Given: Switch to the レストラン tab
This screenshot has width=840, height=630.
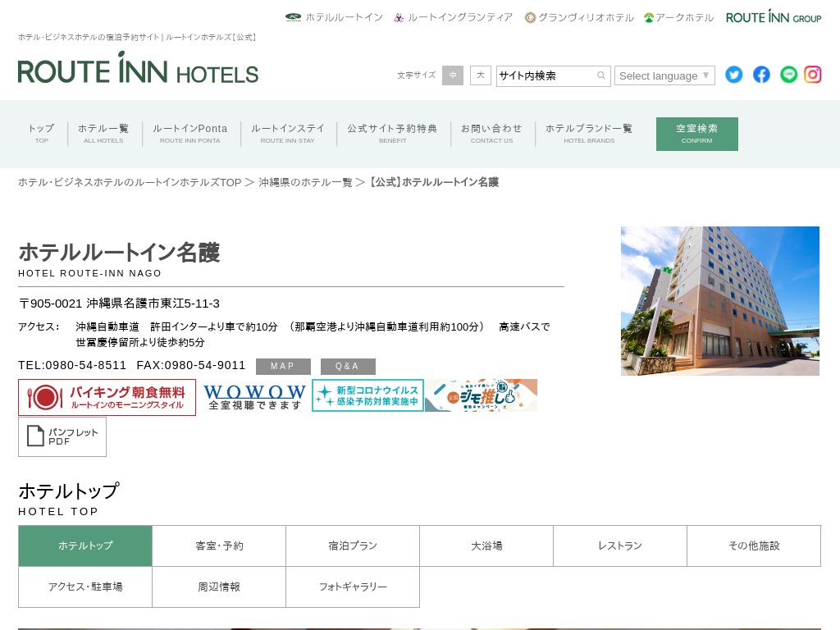Looking at the screenshot, I should [x=620, y=546].
